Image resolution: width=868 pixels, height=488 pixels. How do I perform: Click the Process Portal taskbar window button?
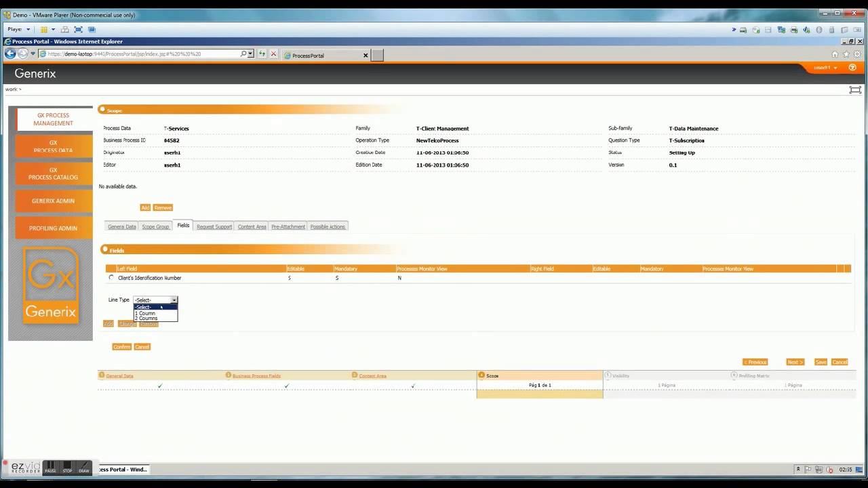tap(123, 469)
